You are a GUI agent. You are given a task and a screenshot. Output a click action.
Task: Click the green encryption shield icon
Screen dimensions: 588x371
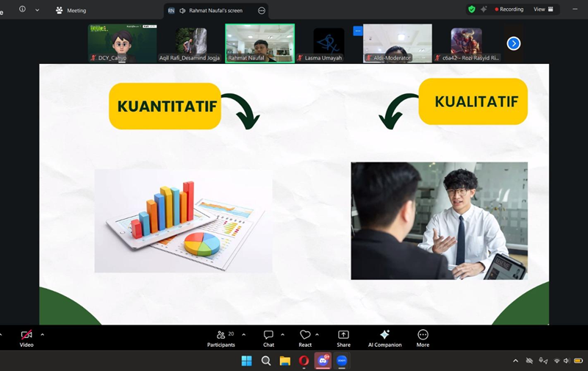coord(471,10)
